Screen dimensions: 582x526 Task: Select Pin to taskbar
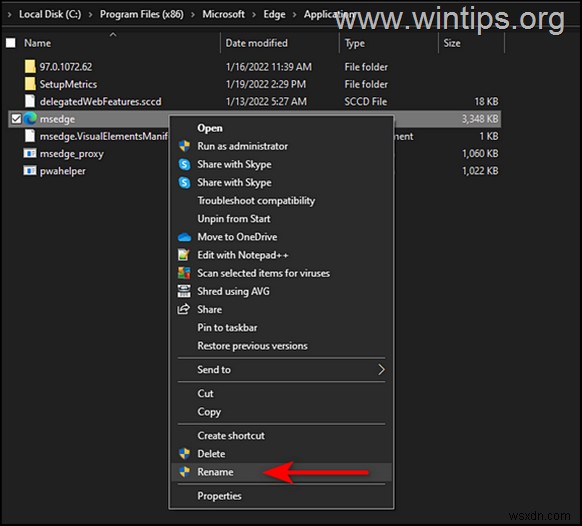tap(227, 327)
